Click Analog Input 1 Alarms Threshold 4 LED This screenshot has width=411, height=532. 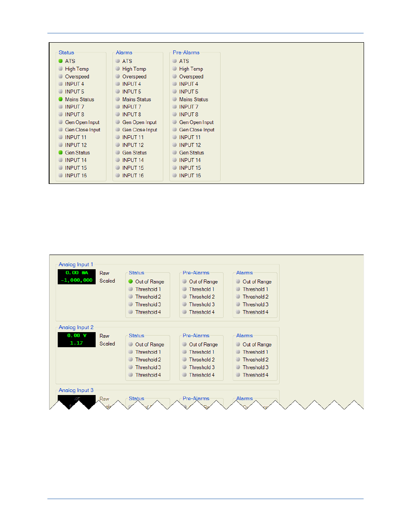click(x=238, y=312)
